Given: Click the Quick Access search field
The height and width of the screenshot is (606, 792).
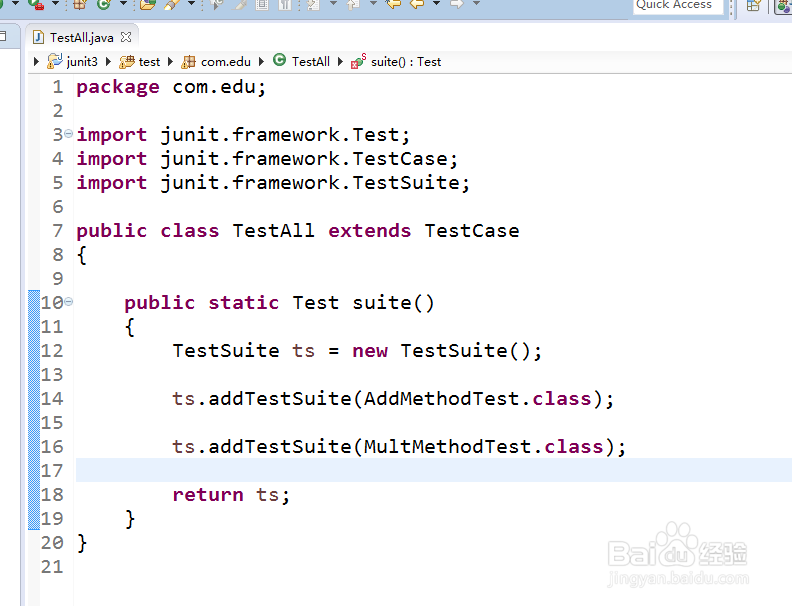Looking at the screenshot, I should coord(678,6).
